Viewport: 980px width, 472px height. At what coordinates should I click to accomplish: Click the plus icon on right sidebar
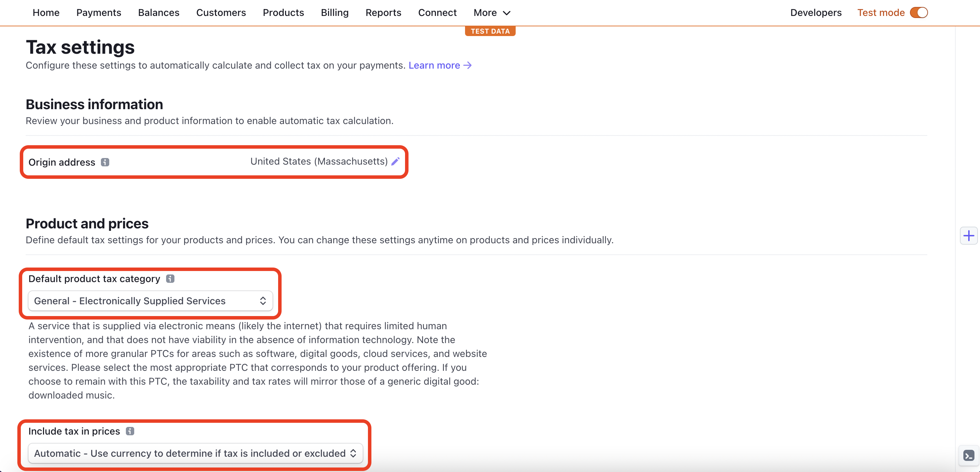(x=969, y=236)
